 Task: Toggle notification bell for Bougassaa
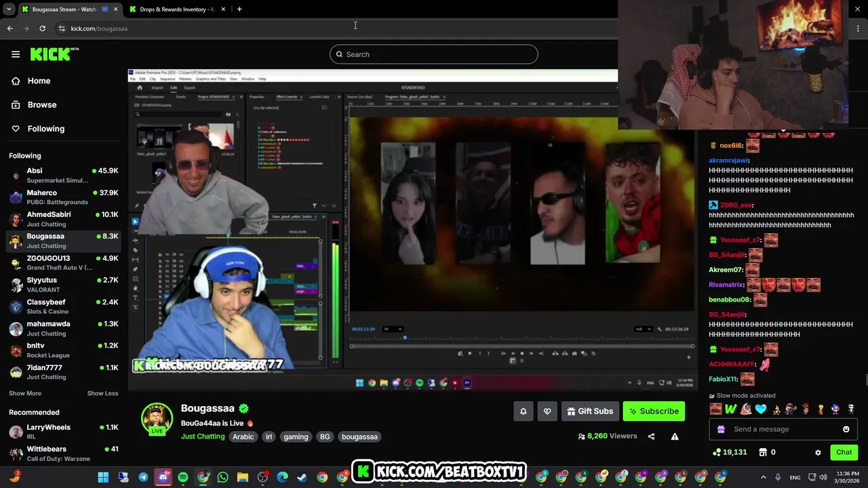tap(523, 411)
